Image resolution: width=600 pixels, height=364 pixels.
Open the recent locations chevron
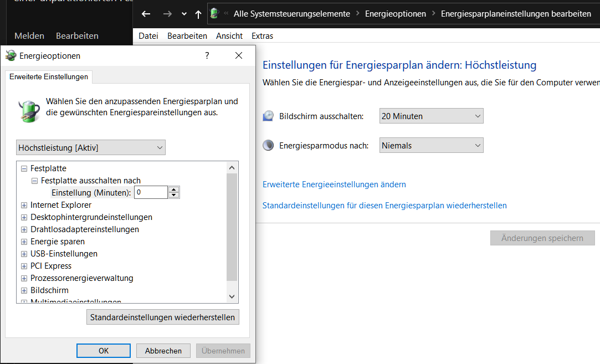click(x=184, y=14)
